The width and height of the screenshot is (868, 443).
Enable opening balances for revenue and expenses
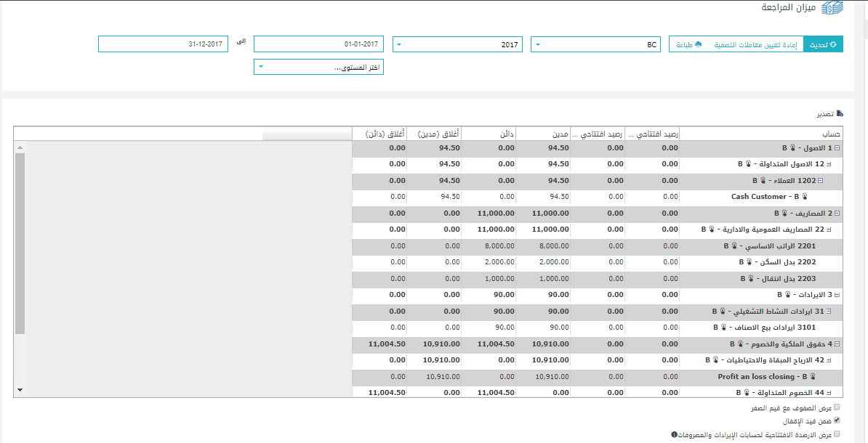point(837,434)
